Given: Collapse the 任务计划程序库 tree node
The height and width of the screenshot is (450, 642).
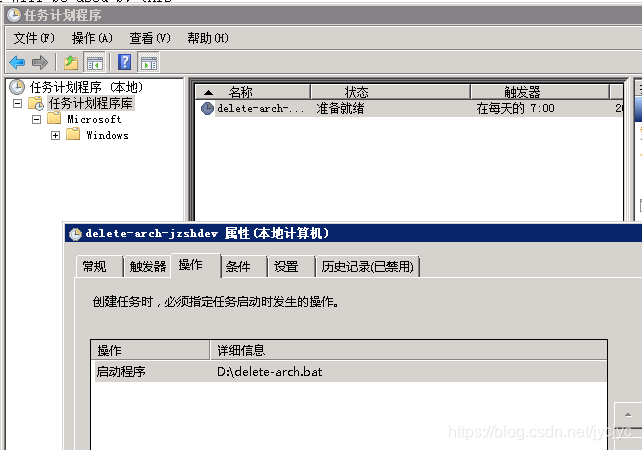Looking at the screenshot, I should point(17,103).
